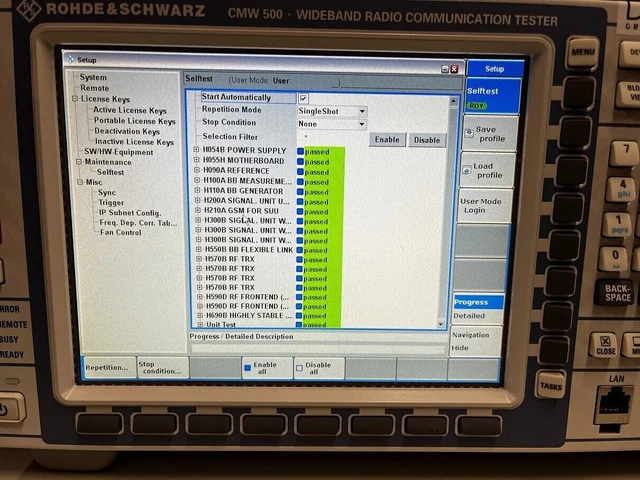Click the Repetition... bottom softkey
This screenshot has height=480, width=640.
click(x=108, y=367)
